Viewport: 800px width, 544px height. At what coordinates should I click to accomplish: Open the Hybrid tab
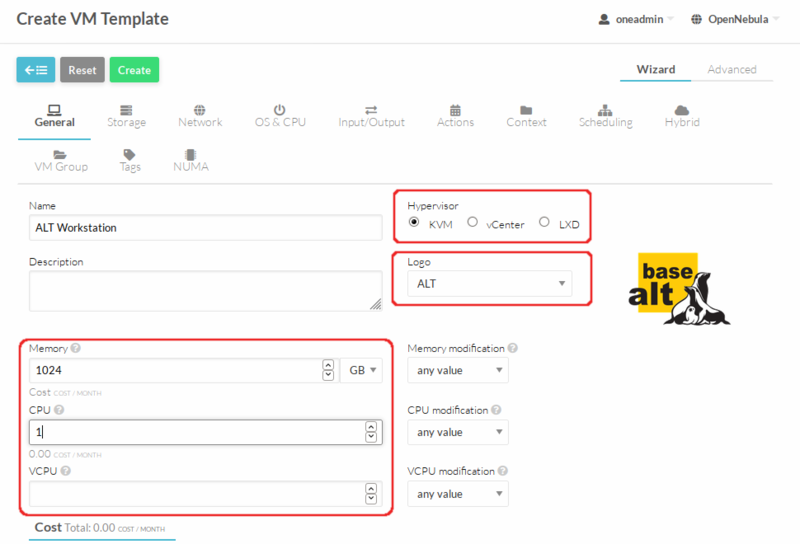(682, 116)
